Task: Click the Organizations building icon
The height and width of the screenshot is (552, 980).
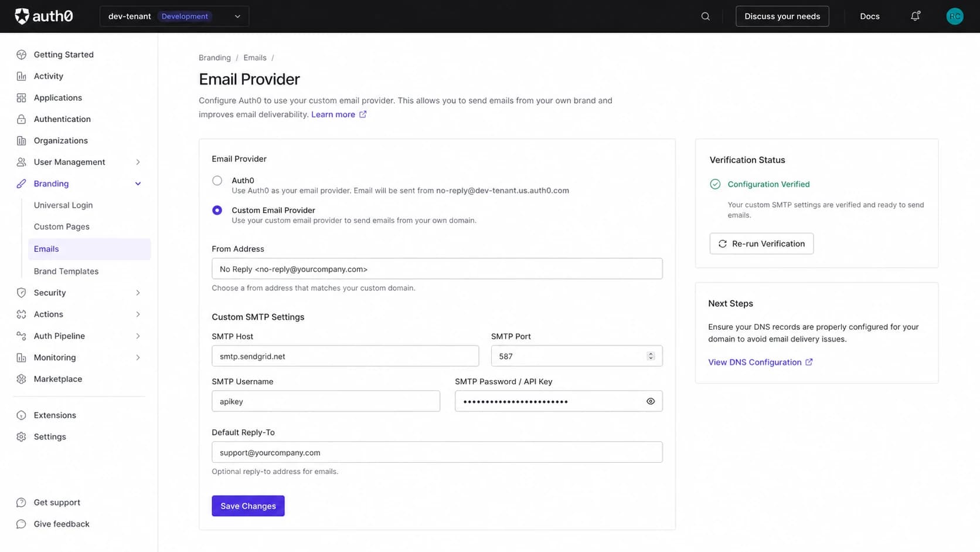Action: (x=22, y=141)
